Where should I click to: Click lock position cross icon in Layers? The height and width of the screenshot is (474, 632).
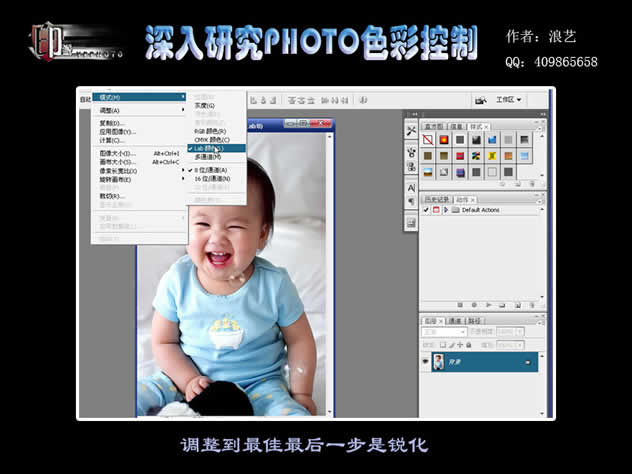coord(460,345)
